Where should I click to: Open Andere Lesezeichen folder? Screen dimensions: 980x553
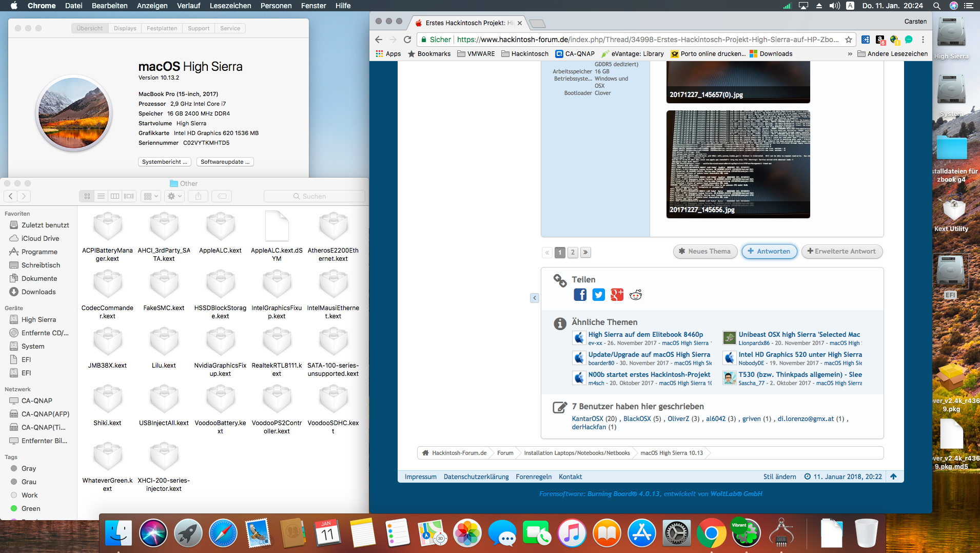pyautogui.click(x=892, y=54)
